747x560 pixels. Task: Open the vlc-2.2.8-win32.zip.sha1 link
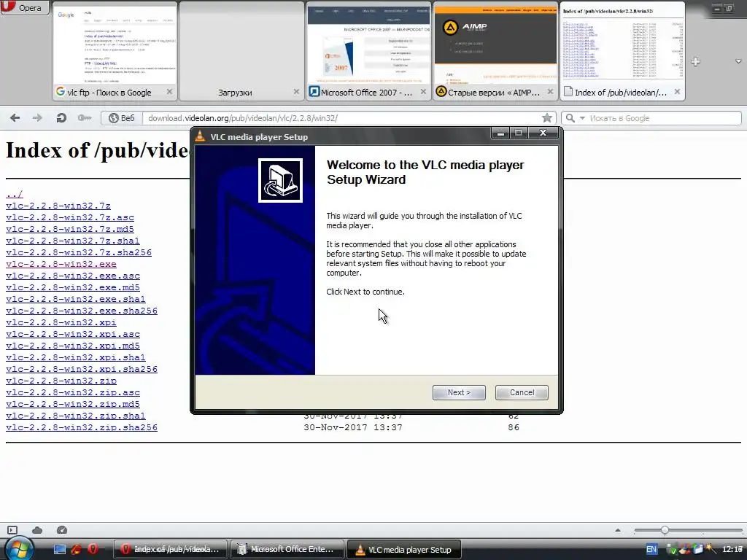76,416
